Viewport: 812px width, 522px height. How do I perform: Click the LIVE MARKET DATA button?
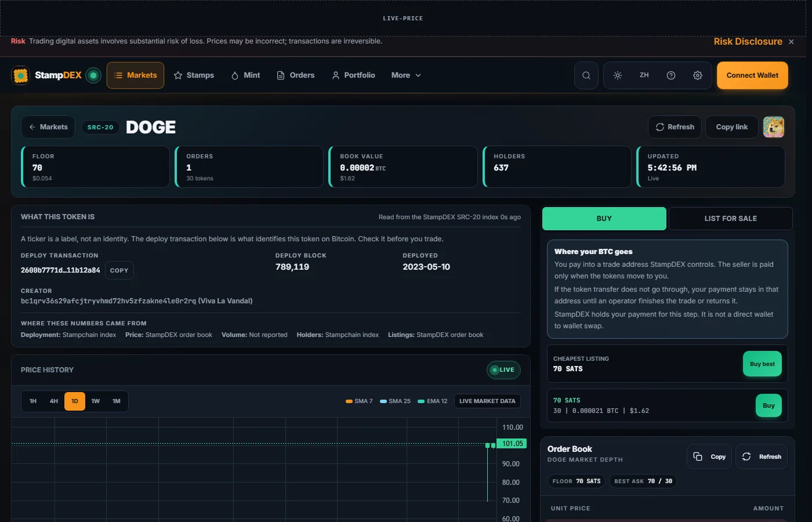(x=487, y=401)
